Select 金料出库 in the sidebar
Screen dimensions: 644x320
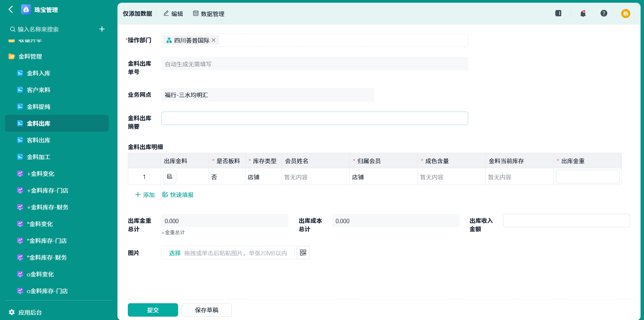pos(57,123)
